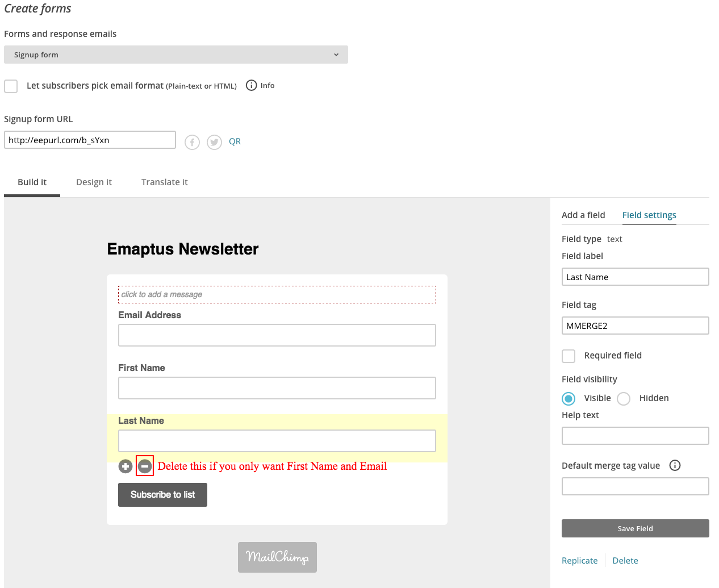Screen dimensions: 719x588
Task: Click the Field tag input box
Action: click(635, 326)
